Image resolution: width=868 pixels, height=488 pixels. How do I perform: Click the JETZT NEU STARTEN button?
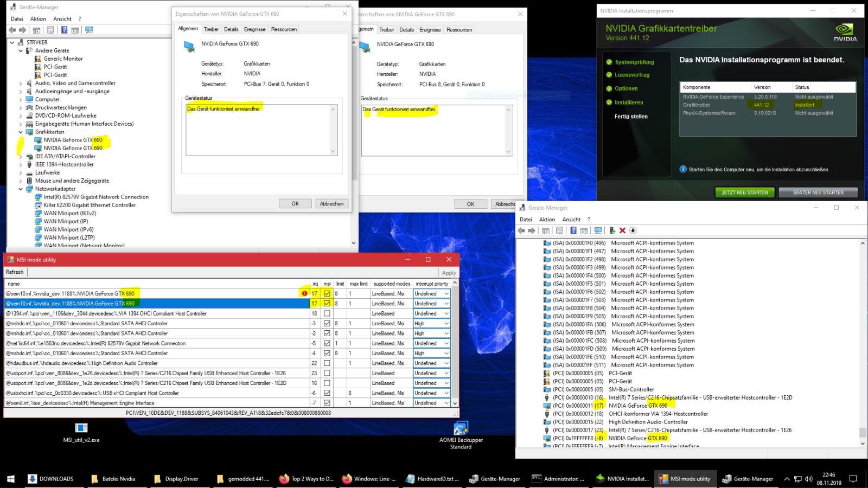click(745, 192)
